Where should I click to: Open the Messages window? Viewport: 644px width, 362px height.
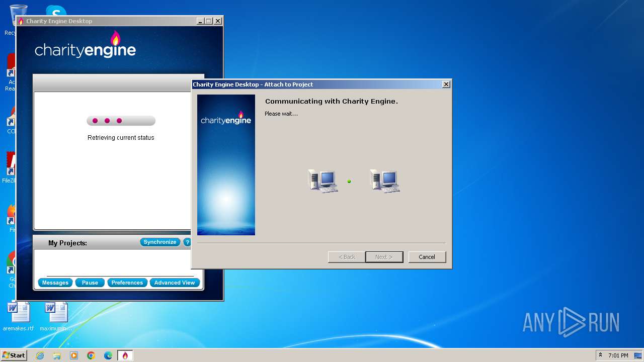pos(55,283)
